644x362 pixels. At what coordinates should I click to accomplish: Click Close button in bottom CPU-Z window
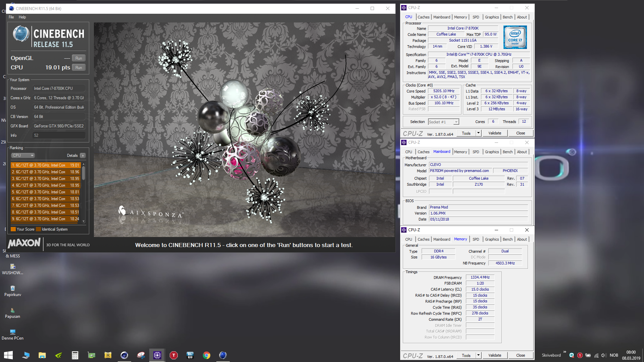click(x=521, y=355)
